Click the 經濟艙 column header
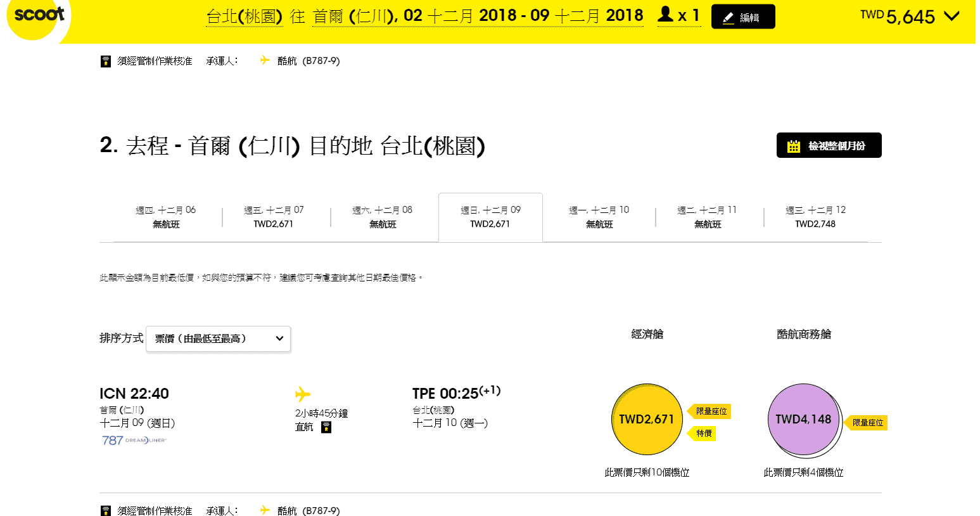 [x=647, y=334]
